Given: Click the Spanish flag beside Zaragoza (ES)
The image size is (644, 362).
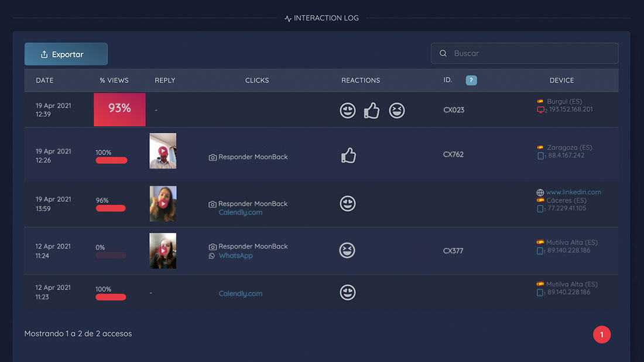Looking at the screenshot, I should pyautogui.click(x=540, y=147).
